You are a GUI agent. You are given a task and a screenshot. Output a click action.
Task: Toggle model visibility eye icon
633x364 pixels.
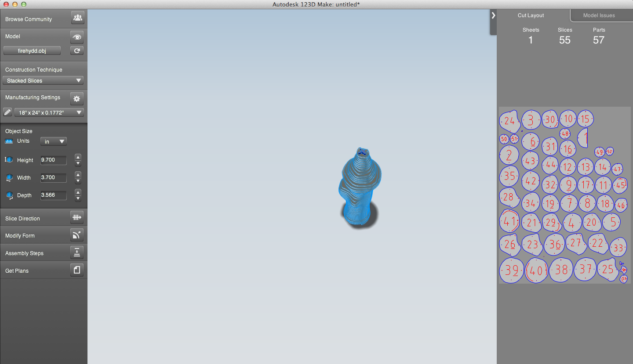[x=77, y=37]
